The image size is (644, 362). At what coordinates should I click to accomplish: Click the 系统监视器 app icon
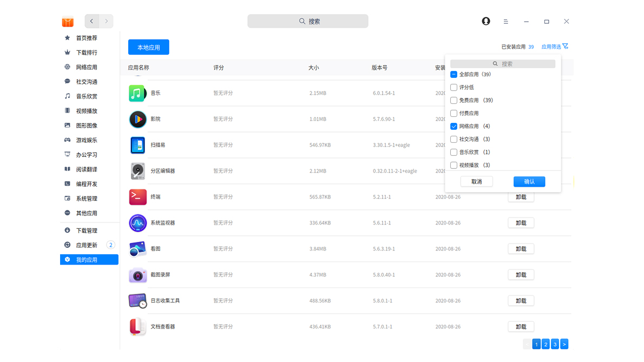coord(137,223)
